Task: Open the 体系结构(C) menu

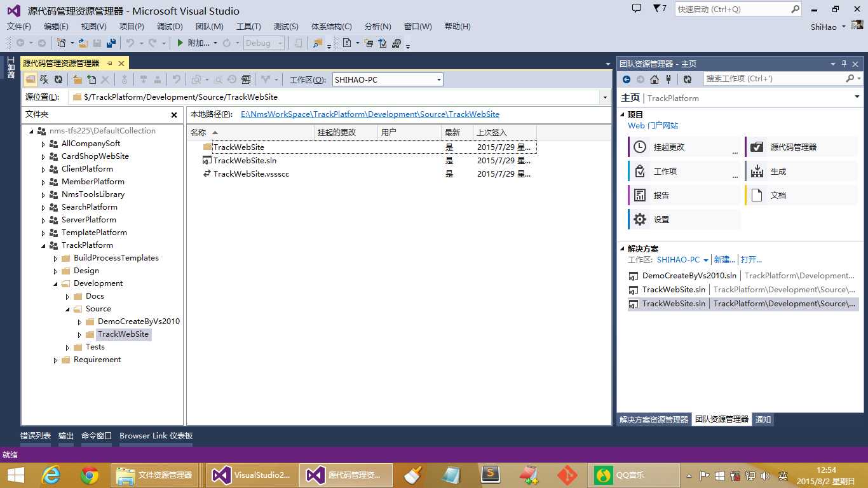Action: pyautogui.click(x=331, y=26)
